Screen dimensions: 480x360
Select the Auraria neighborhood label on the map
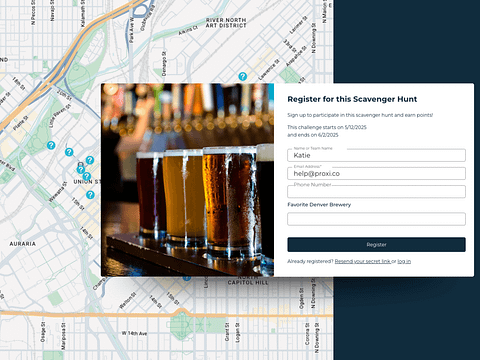22,244
